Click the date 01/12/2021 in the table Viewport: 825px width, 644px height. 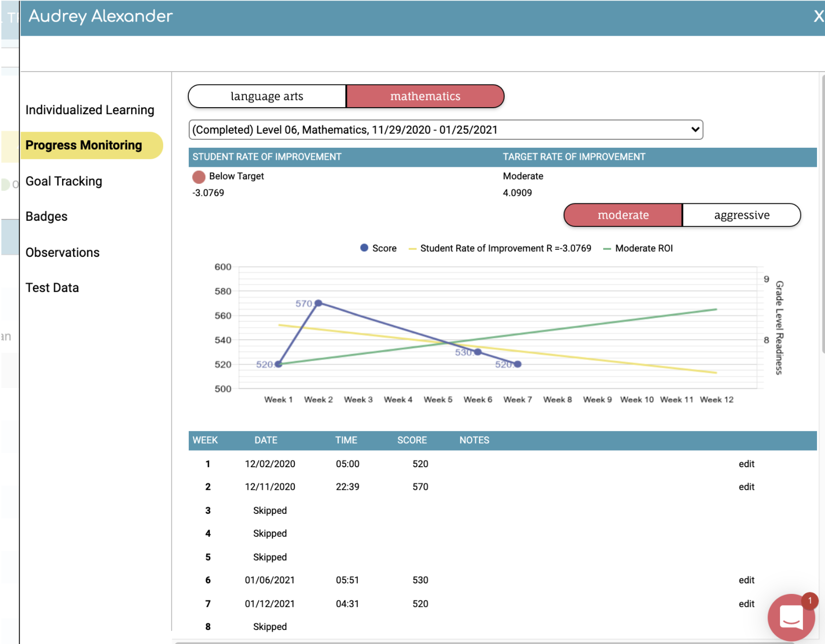[x=270, y=604]
